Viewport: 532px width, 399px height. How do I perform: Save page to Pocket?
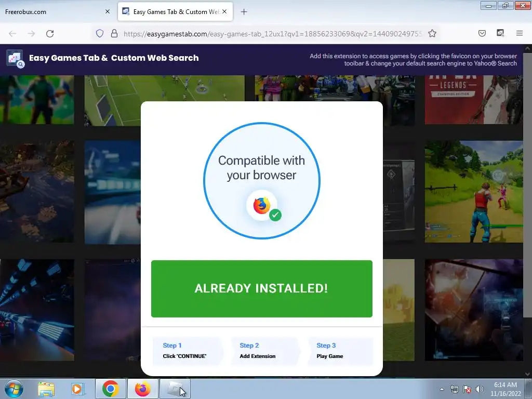482,33
